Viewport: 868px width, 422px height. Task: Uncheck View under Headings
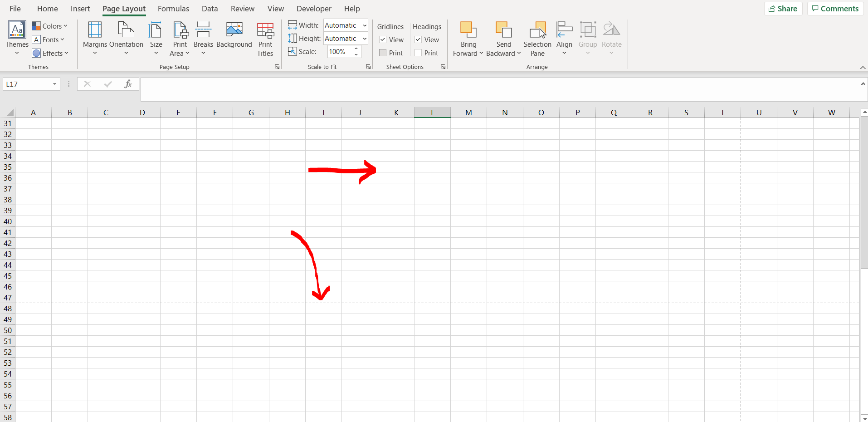click(x=418, y=39)
